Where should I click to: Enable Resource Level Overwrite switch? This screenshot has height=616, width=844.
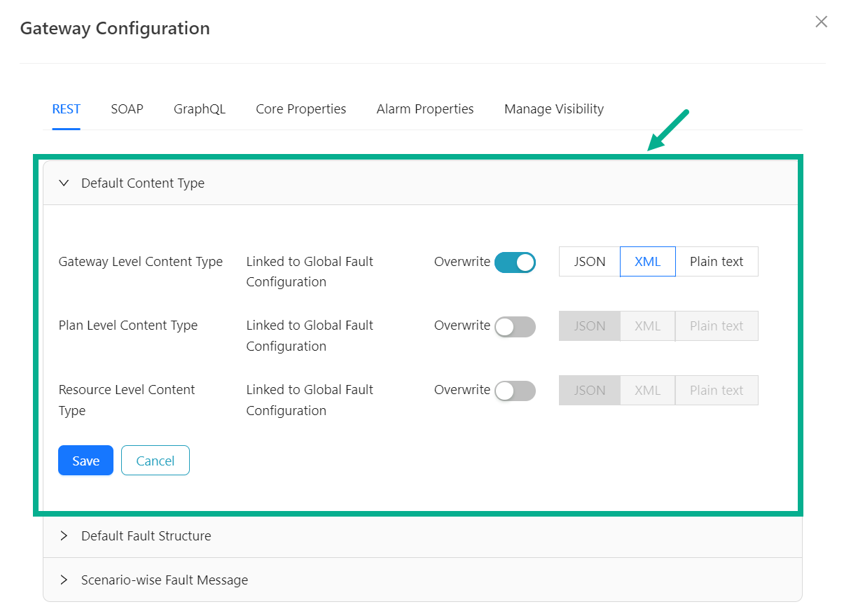[515, 391]
